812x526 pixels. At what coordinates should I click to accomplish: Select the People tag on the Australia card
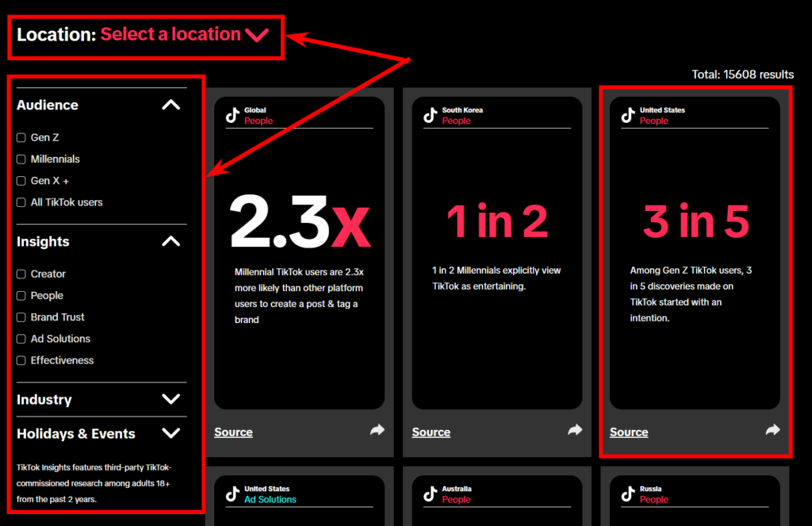point(456,500)
